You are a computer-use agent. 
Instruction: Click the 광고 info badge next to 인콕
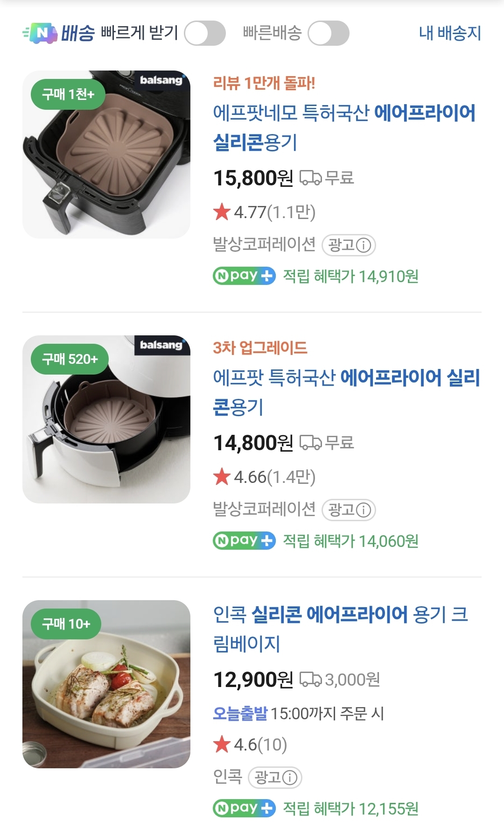(275, 777)
